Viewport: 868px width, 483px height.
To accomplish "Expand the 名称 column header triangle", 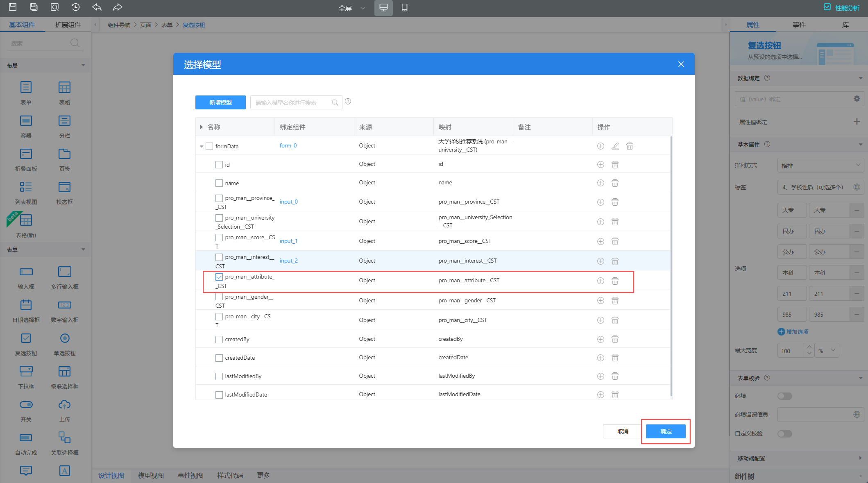I will pos(201,127).
